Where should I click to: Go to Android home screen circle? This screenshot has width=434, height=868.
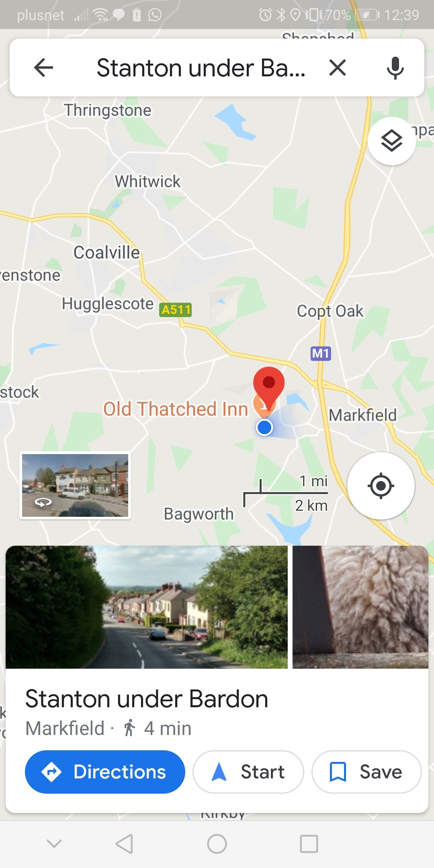(217, 843)
